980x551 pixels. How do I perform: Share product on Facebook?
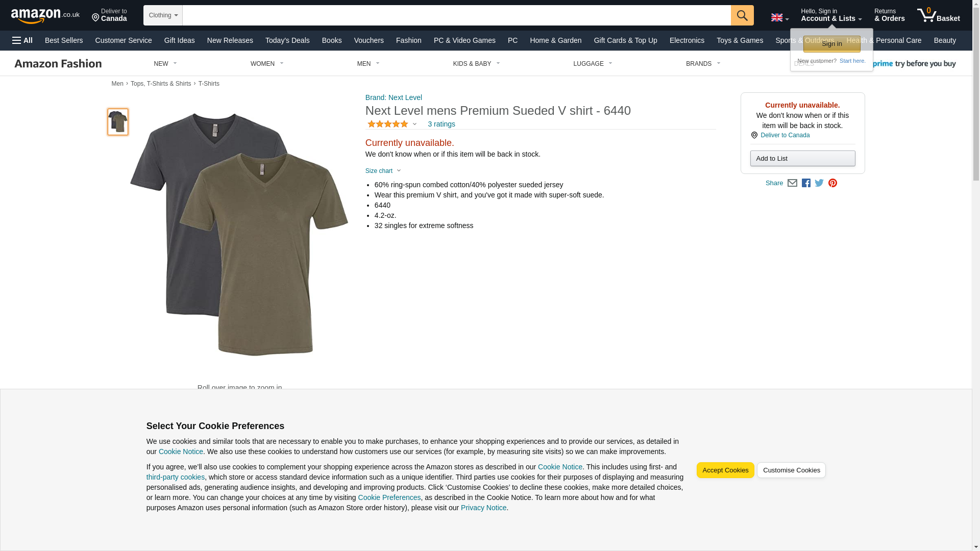(806, 183)
